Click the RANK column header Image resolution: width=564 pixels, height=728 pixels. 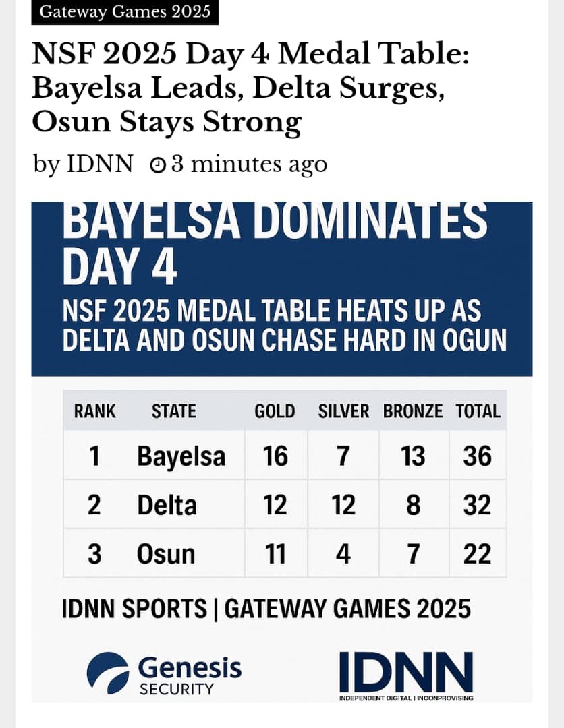[95, 411]
